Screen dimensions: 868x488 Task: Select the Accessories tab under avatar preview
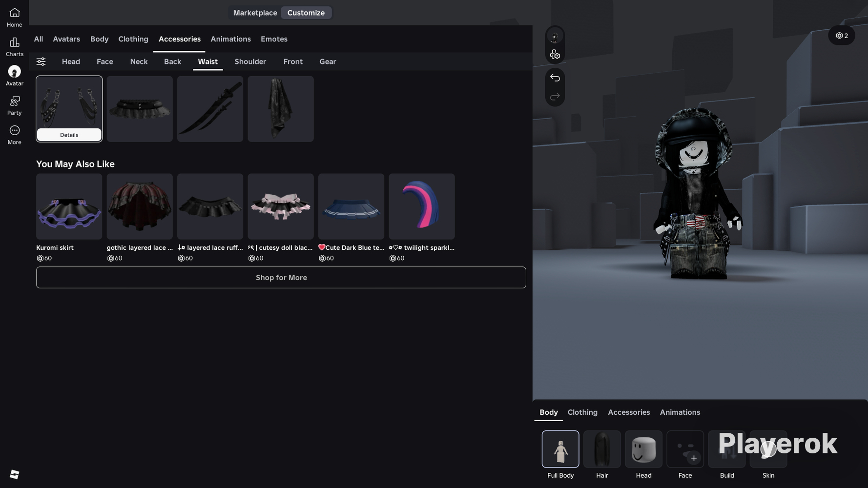coord(629,412)
